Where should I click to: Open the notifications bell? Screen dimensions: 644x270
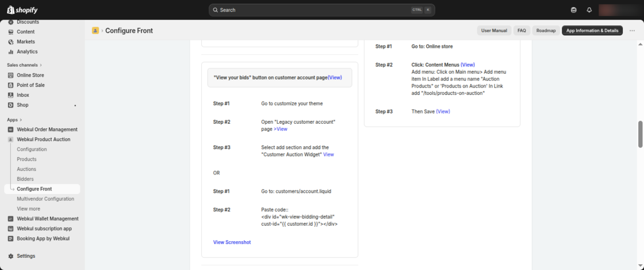(589, 10)
